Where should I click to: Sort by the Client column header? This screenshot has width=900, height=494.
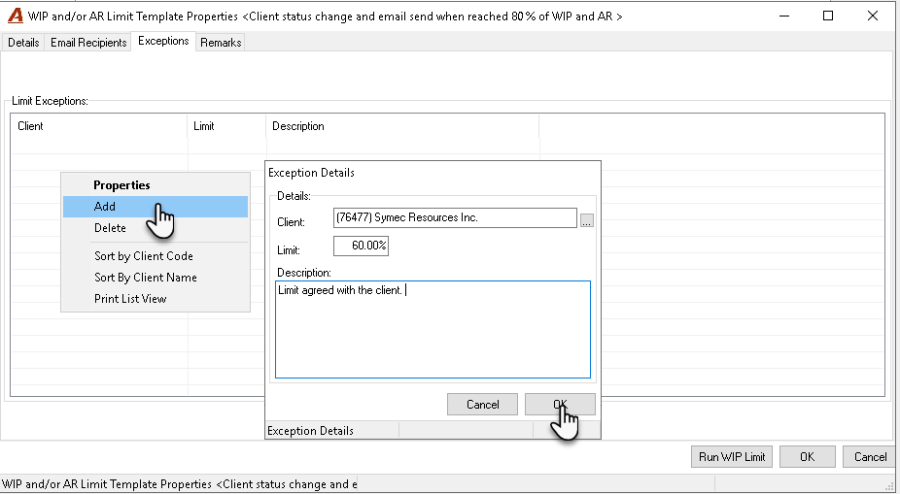coord(99,126)
